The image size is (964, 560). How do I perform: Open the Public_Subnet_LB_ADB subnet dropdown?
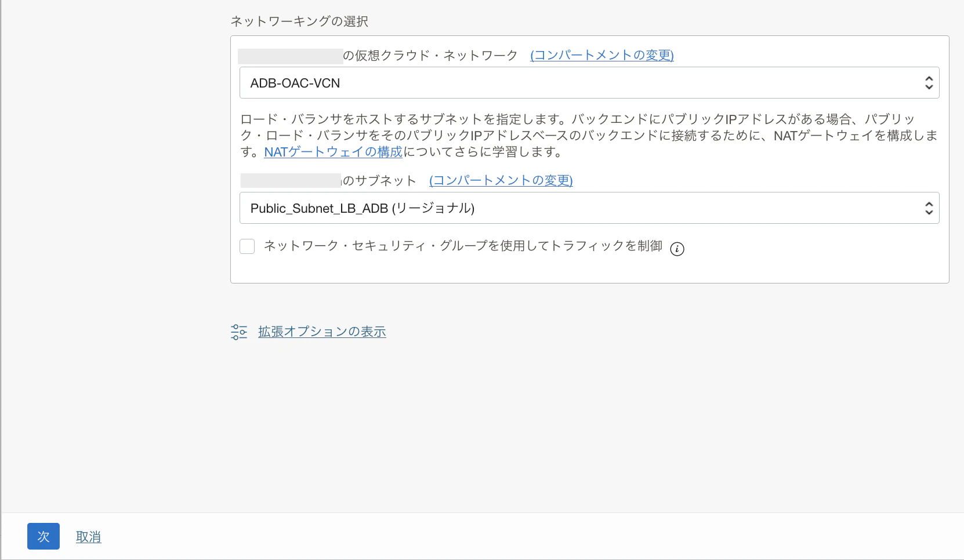click(x=589, y=208)
